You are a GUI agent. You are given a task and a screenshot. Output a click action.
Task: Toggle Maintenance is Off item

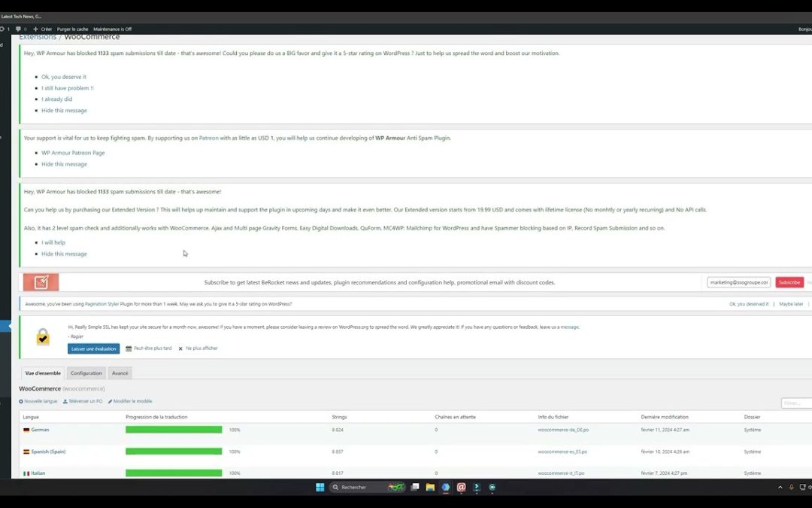point(112,29)
